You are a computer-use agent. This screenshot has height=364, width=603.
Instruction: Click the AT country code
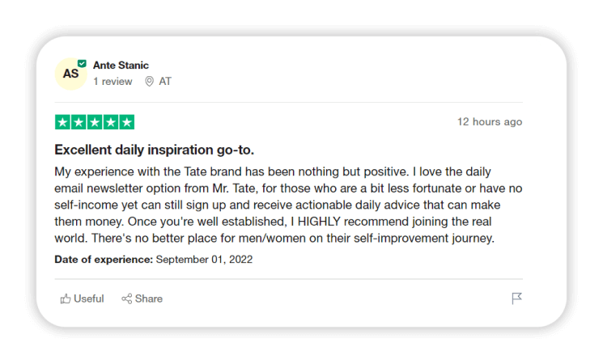point(165,82)
